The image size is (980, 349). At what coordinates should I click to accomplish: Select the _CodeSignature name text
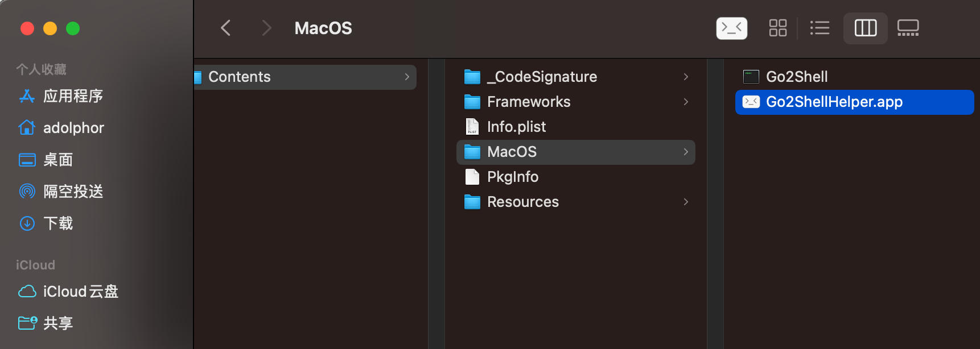[x=542, y=77]
